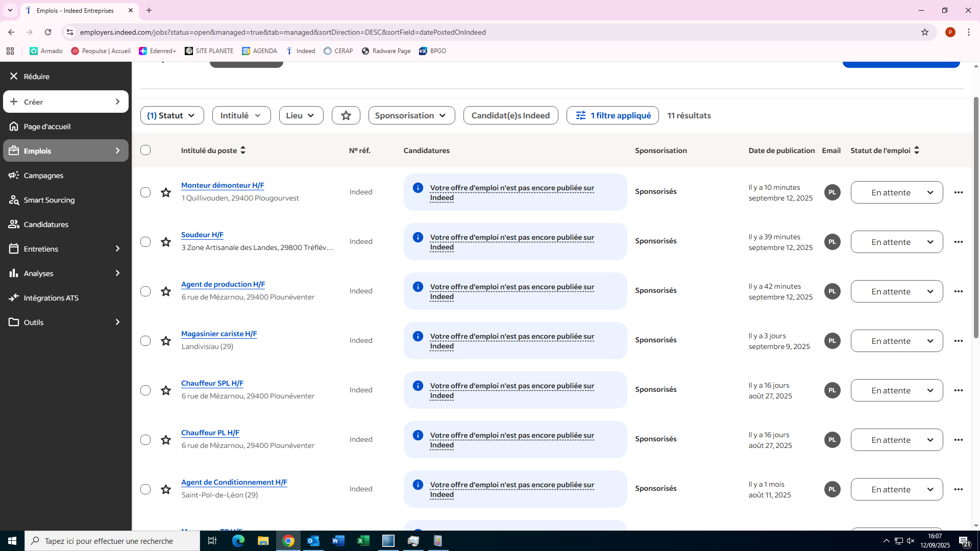
Task: Open the Sponsorisation filter dropdown
Action: (411, 115)
